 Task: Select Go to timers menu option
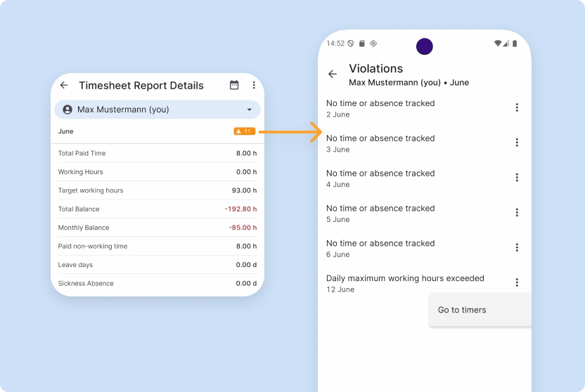[462, 310]
